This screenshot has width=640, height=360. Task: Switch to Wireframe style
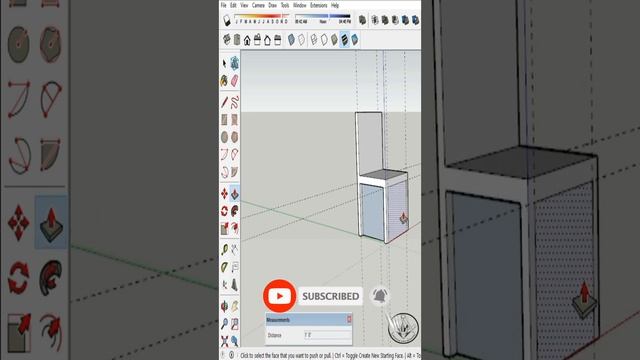pyautogui.click(x=313, y=40)
